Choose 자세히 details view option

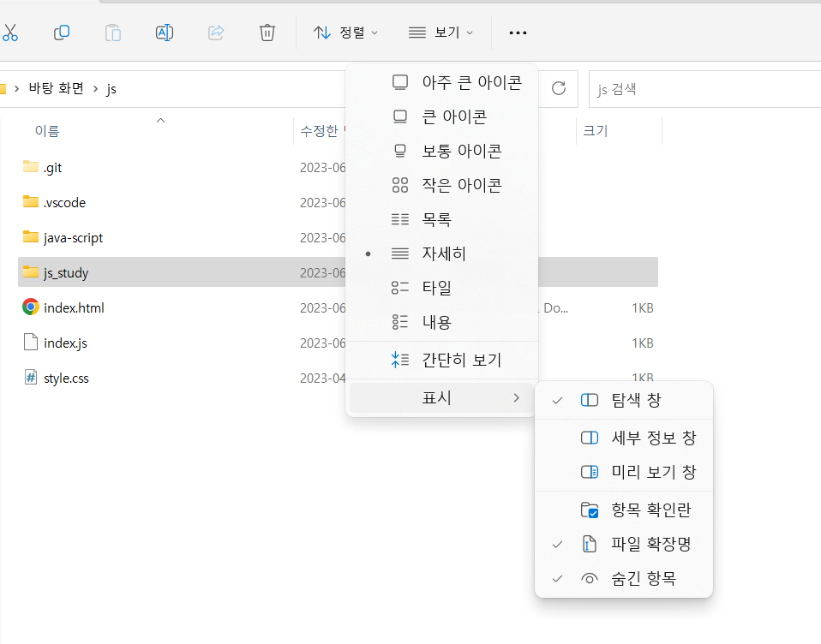coord(442,253)
